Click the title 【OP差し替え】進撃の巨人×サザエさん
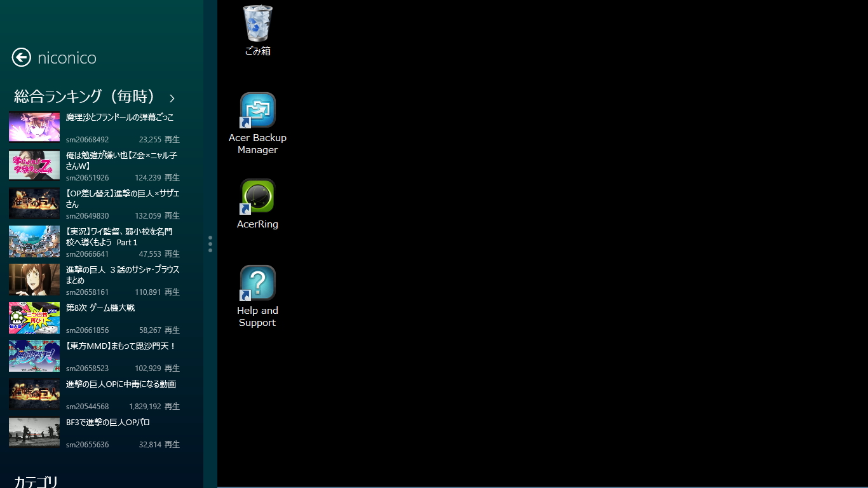Image resolution: width=868 pixels, height=488 pixels. coord(123,199)
